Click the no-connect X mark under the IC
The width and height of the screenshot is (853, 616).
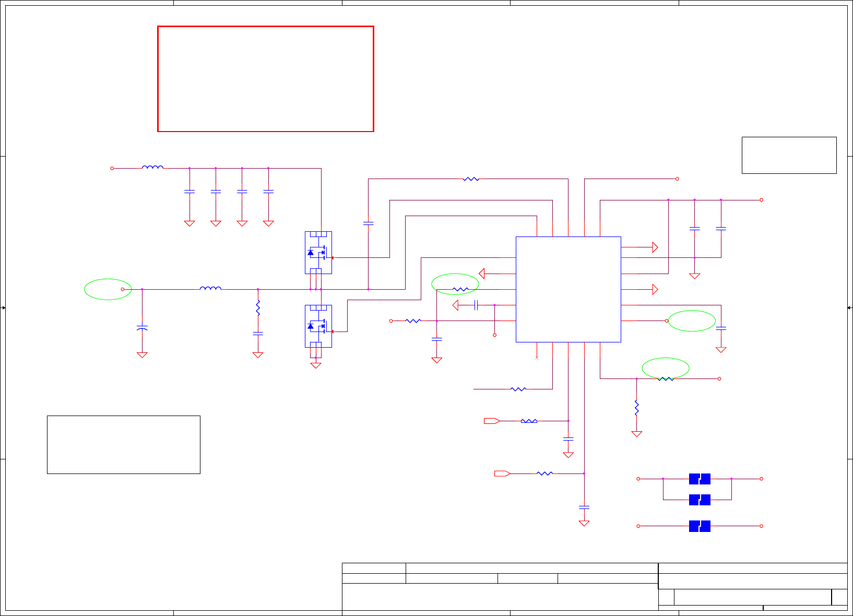(x=537, y=358)
